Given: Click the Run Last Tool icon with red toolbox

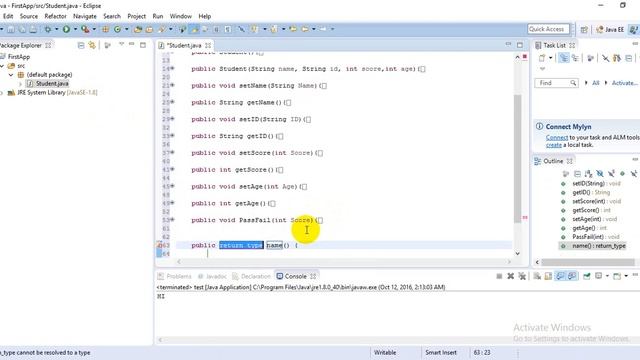Looking at the screenshot, I should [x=85, y=29].
